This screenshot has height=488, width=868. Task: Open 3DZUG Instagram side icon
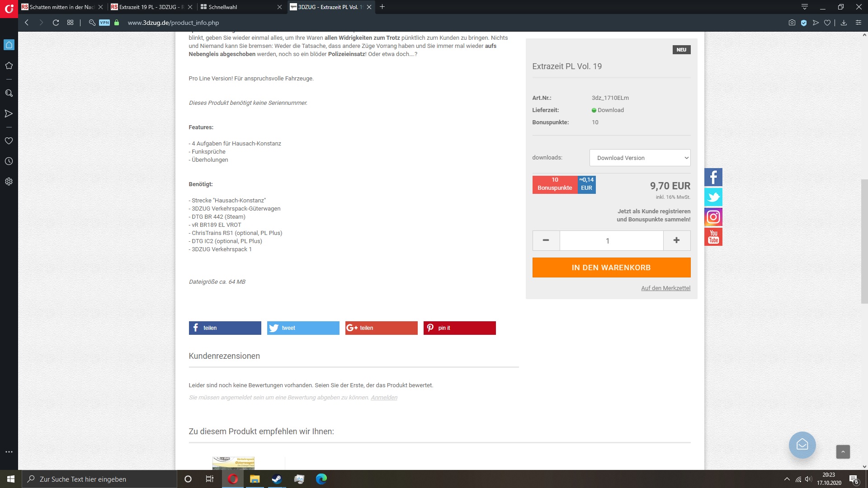click(713, 217)
